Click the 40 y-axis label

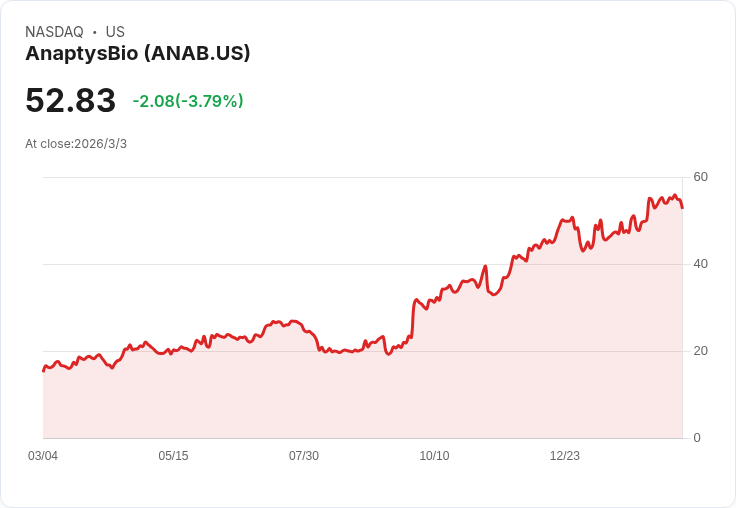[700, 264]
